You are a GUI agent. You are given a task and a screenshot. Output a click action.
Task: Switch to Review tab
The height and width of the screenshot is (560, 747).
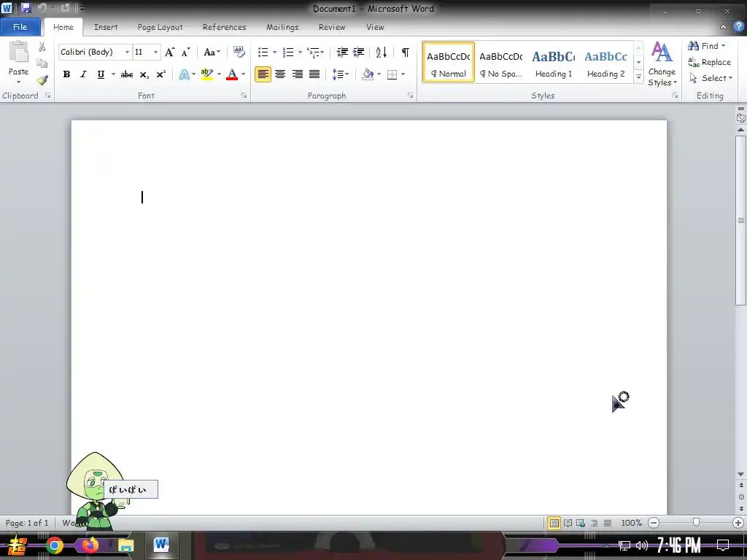[x=332, y=27]
